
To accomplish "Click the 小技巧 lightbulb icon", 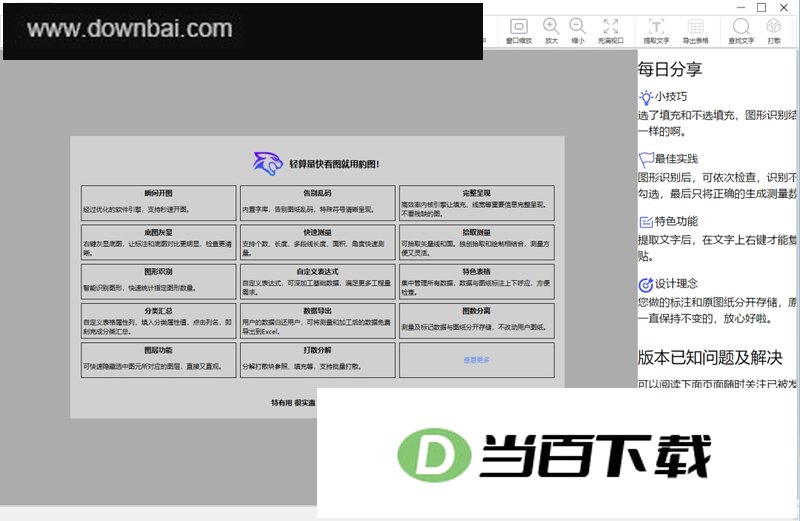I will point(646,97).
